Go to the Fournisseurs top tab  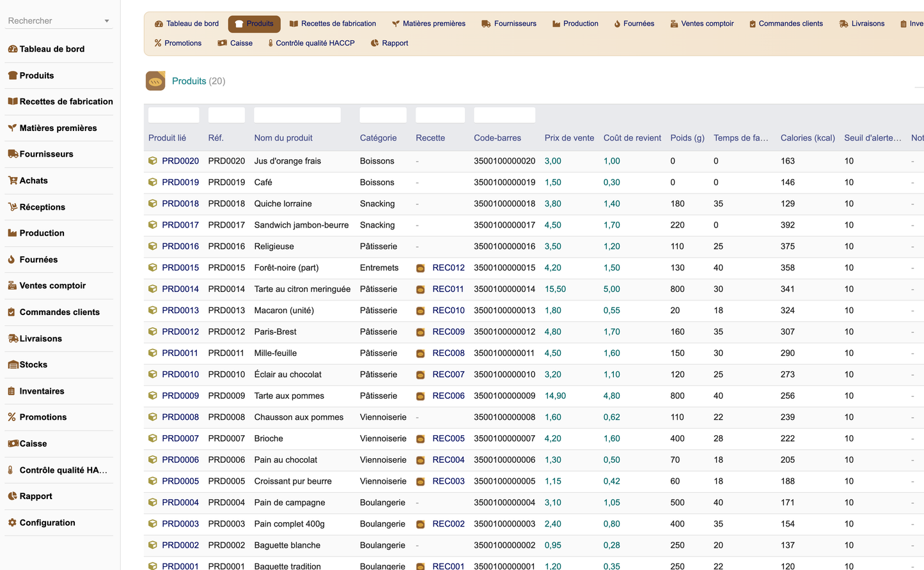point(509,24)
